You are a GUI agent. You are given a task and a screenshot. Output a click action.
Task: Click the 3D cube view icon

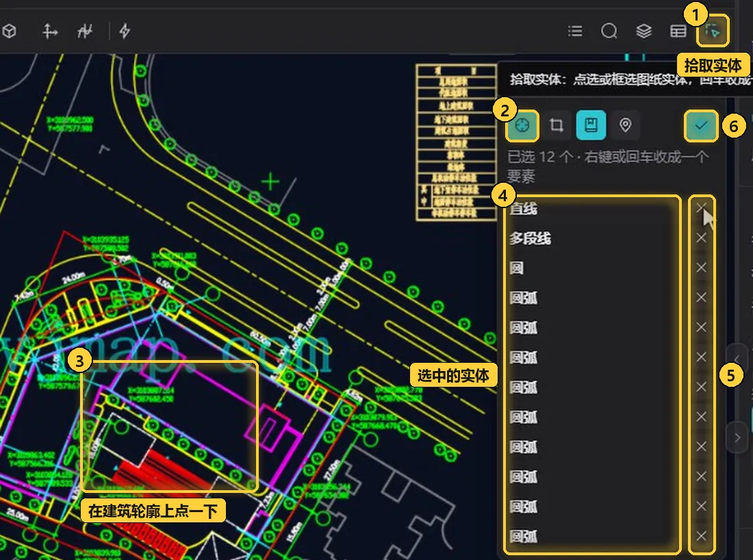9,31
